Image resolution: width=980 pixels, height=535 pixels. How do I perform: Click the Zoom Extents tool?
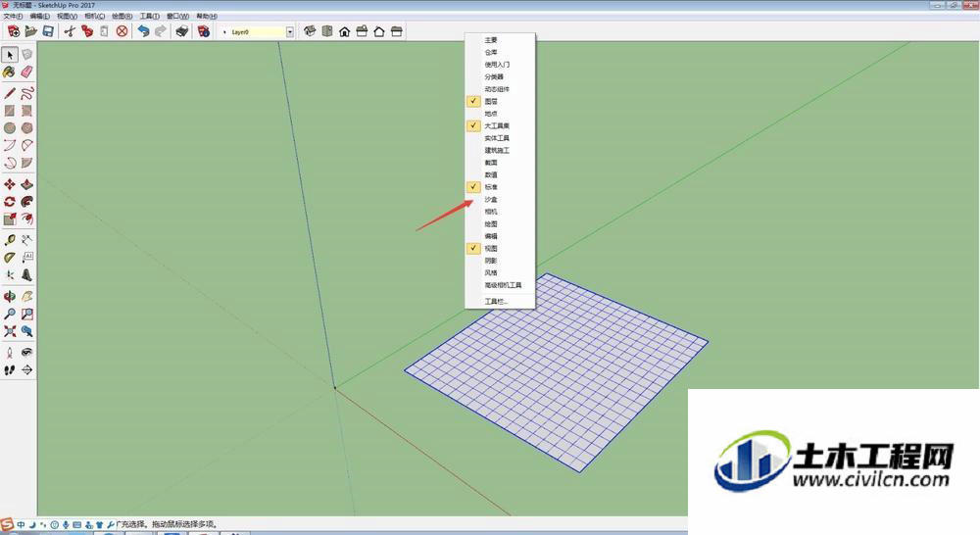click(x=10, y=331)
